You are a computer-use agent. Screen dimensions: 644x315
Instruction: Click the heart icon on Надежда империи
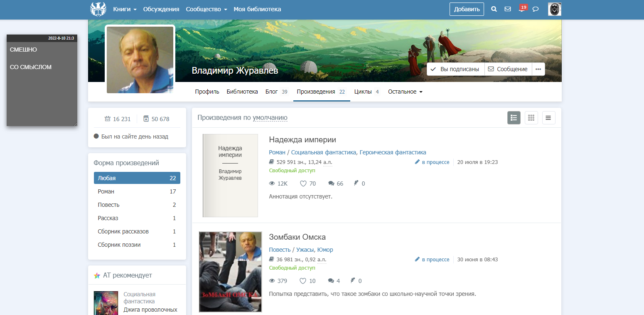pyautogui.click(x=303, y=184)
